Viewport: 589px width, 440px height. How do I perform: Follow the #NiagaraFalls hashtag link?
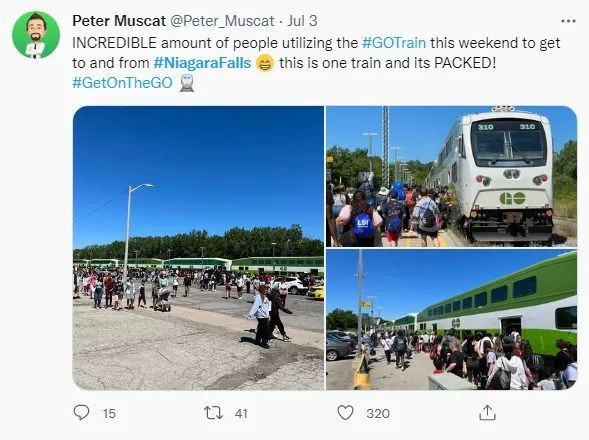coord(202,63)
